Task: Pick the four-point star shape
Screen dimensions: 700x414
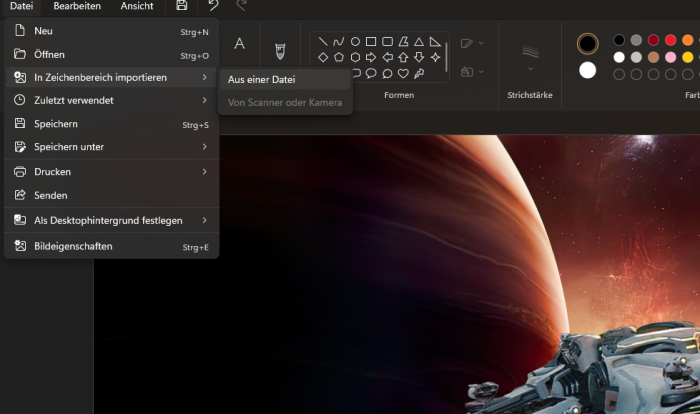Action: [435, 57]
